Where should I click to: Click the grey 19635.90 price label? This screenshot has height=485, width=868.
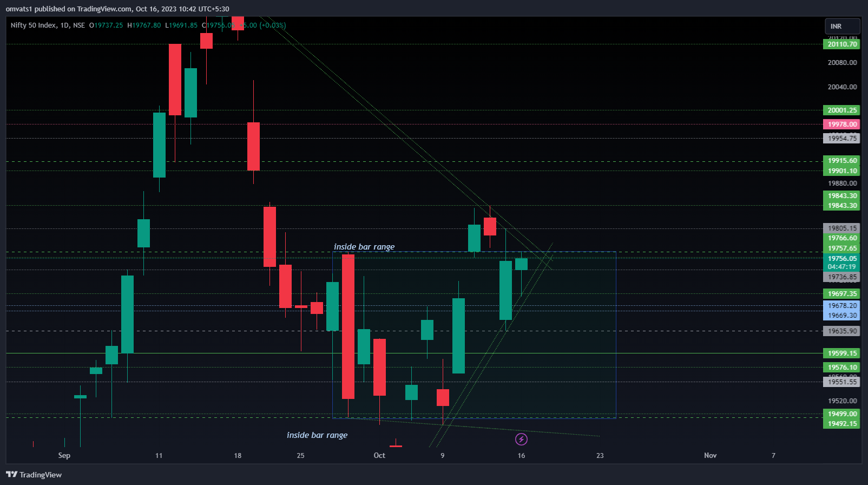pyautogui.click(x=841, y=331)
